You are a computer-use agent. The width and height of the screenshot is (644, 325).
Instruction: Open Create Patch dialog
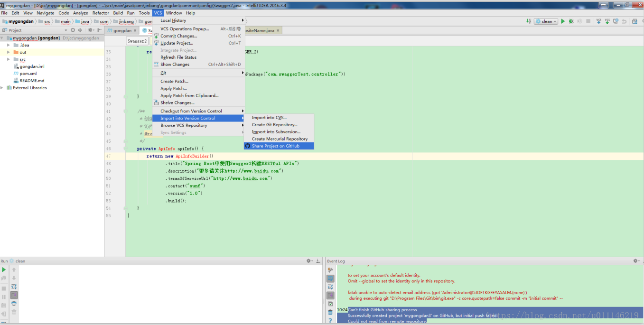coord(198,82)
